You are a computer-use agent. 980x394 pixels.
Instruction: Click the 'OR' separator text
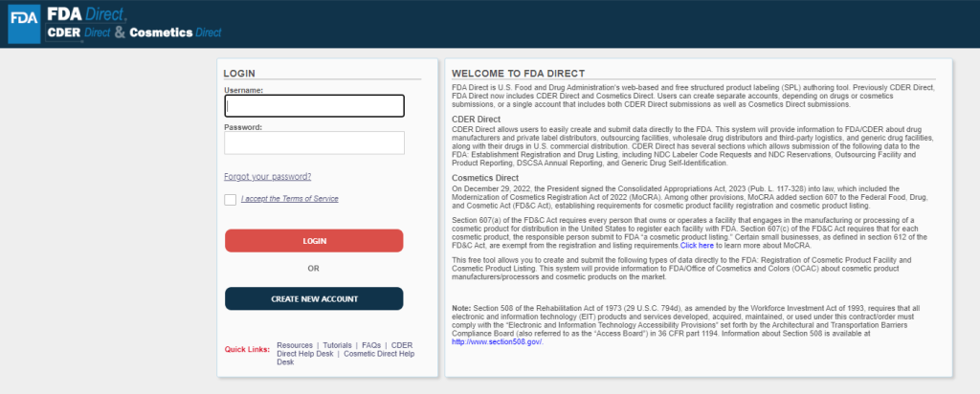pyautogui.click(x=314, y=269)
